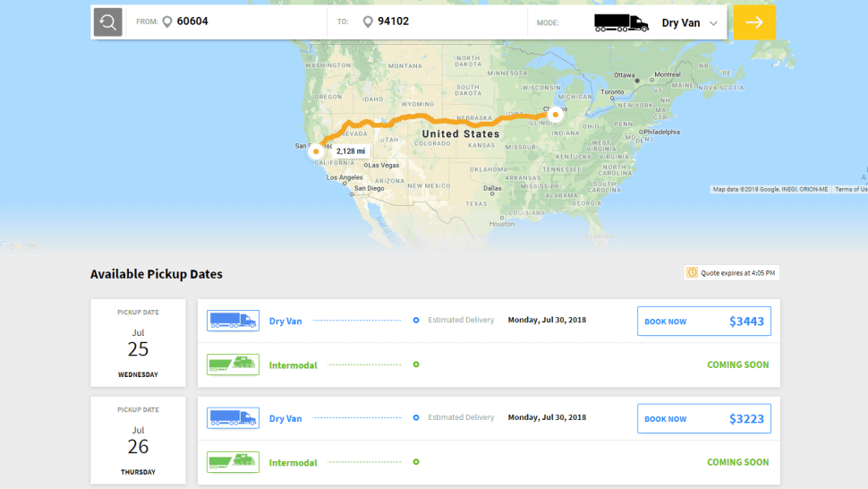This screenshot has height=489, width=868.
Task: Click the quote expiry clock icon
Action: tap(692, 272)
